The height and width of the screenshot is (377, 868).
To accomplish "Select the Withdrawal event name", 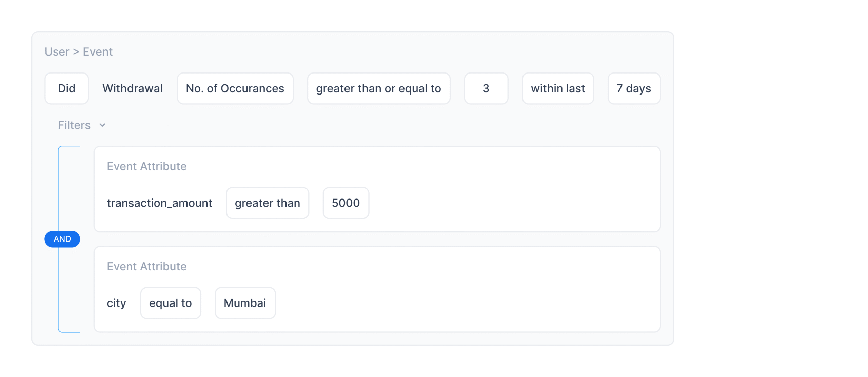I will tap(133, 88).
